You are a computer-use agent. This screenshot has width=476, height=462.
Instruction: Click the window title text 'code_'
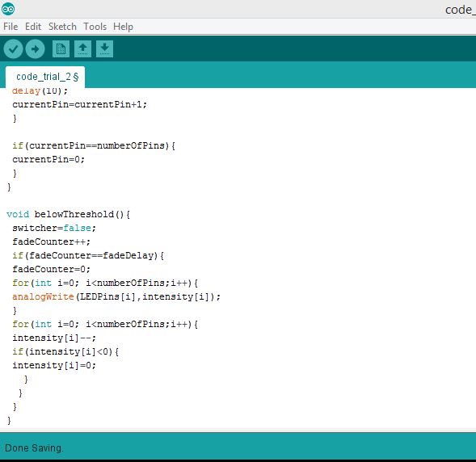(460, 10)
